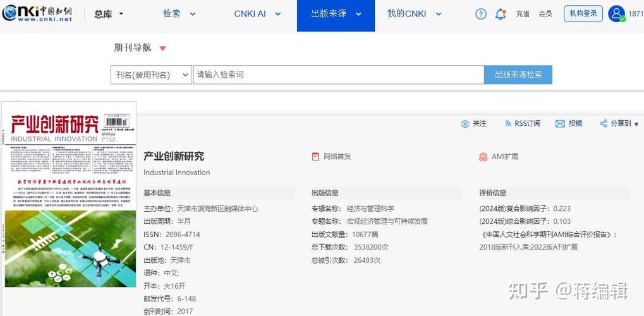Image resolution: width=644 pixels, height=316 pixels.
Task: Click the 3538200次 download count
Action: [x=371, y=247]
